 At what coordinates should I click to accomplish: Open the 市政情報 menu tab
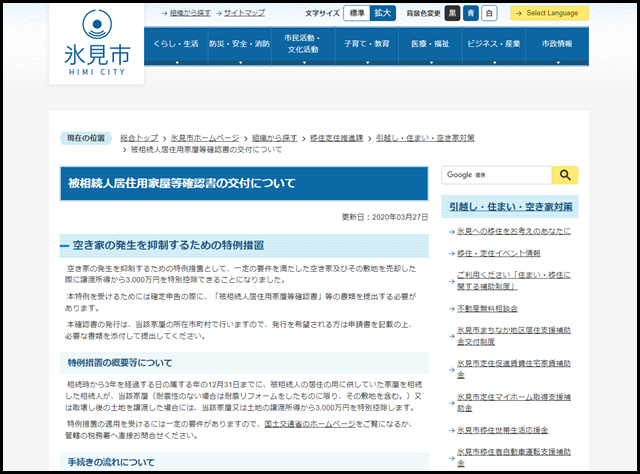pyautogui.click(x=557, y=45)
